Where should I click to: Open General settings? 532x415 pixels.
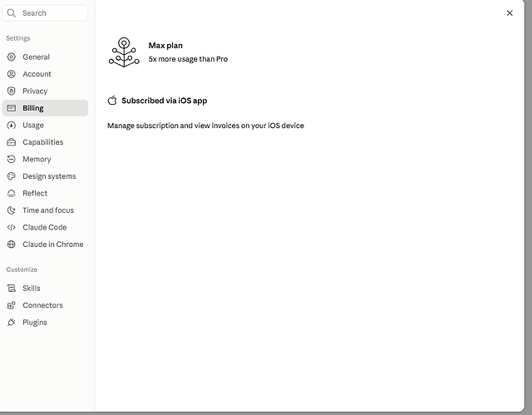coord(45,57)
